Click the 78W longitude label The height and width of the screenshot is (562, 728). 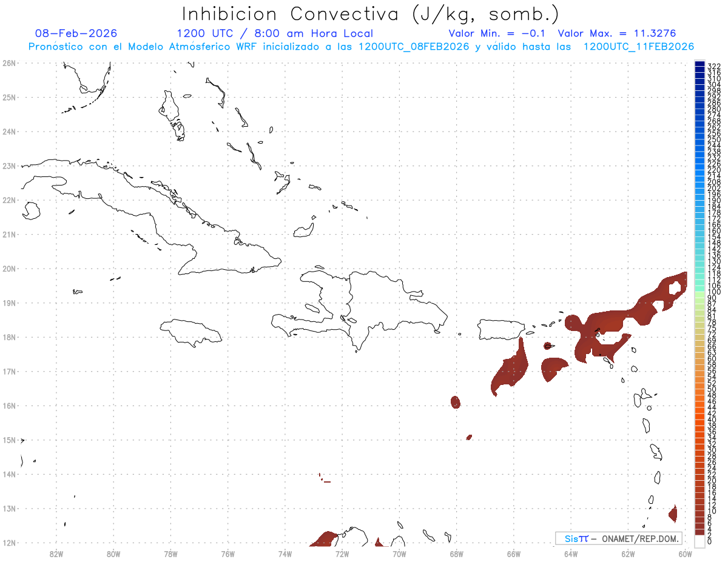pyautogui.click(x=170, y=554)
